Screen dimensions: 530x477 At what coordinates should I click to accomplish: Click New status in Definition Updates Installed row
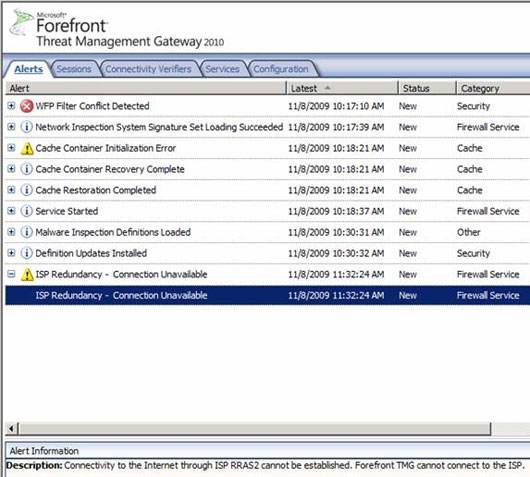pyautogui.click(x=408, y=253)
